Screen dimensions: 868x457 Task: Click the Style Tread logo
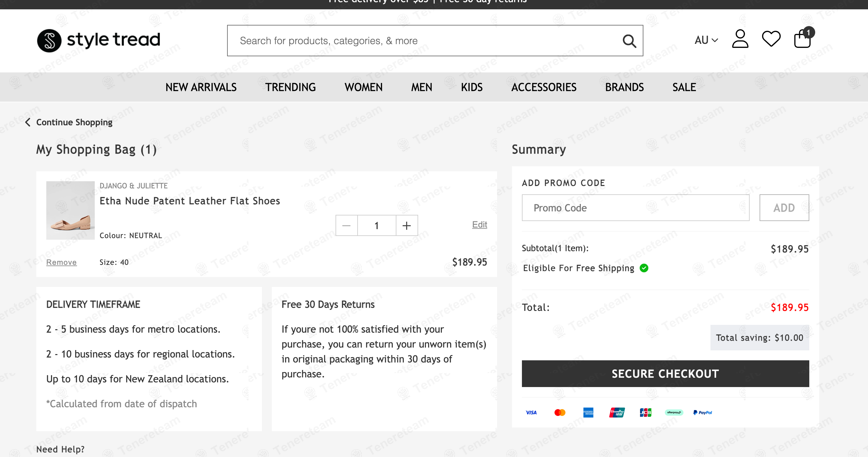pyautogui.click(x=98, y=40)
